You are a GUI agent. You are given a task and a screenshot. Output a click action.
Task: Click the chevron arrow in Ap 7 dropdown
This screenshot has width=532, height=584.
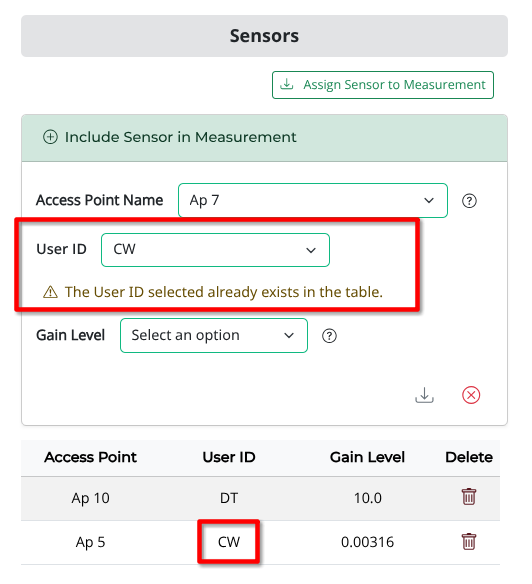pos(429,200)
